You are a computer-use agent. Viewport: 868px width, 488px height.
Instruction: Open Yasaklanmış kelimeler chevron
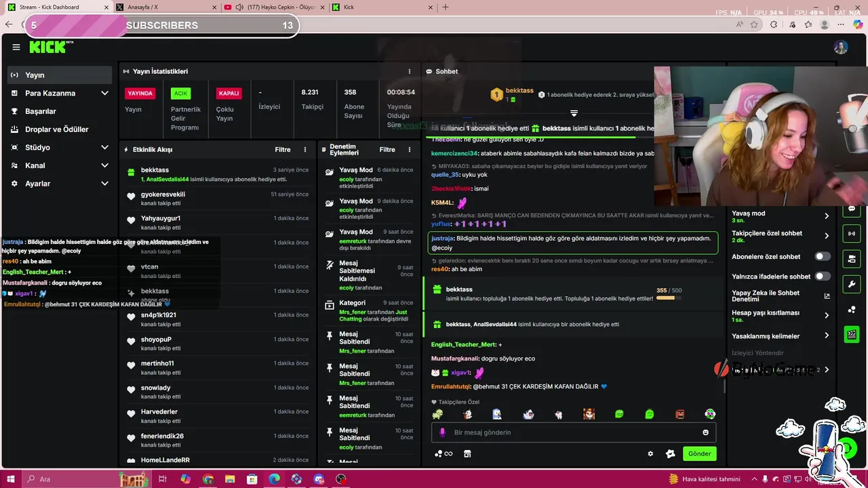827,335
